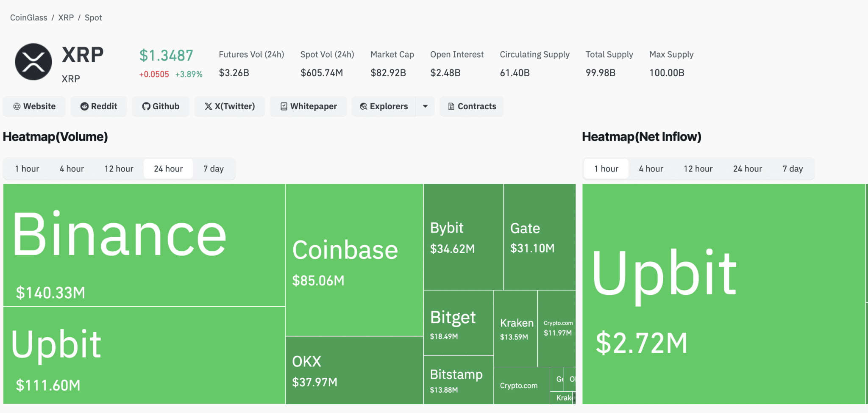
Task: Click the Explorers magnifier icon
Action: [364, 106]
